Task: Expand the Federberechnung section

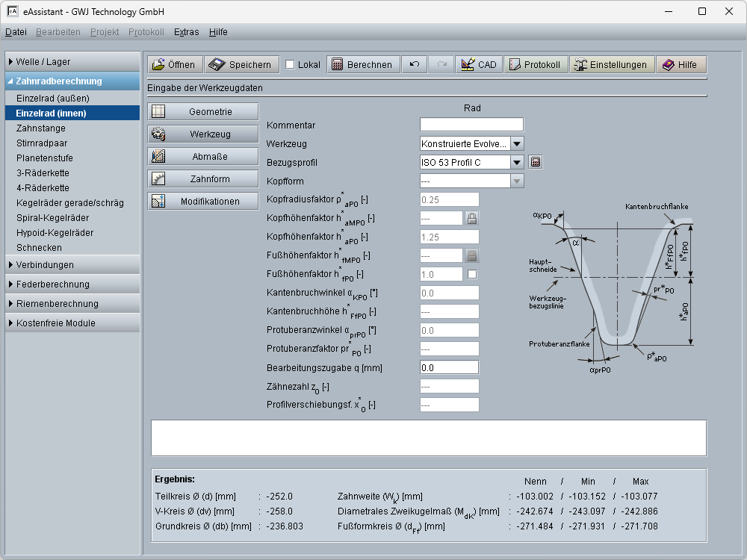Action: 72,284
